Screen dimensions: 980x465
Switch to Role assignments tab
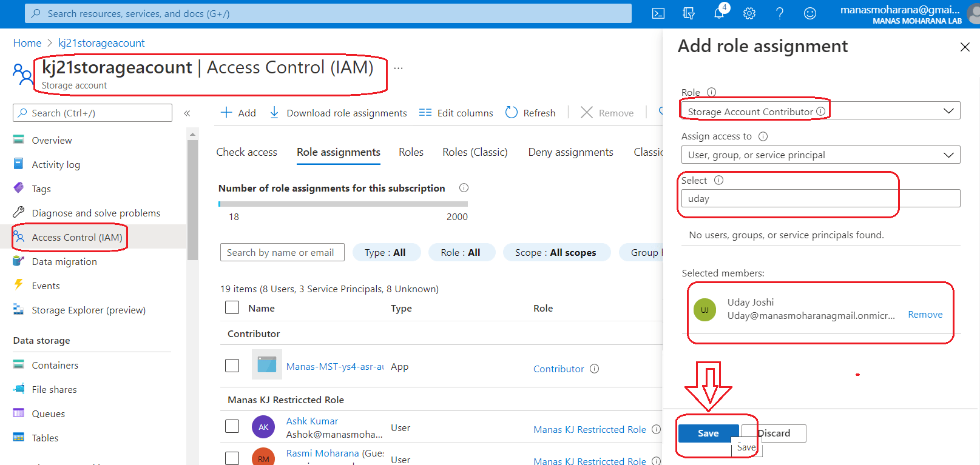tap(339, 152)
